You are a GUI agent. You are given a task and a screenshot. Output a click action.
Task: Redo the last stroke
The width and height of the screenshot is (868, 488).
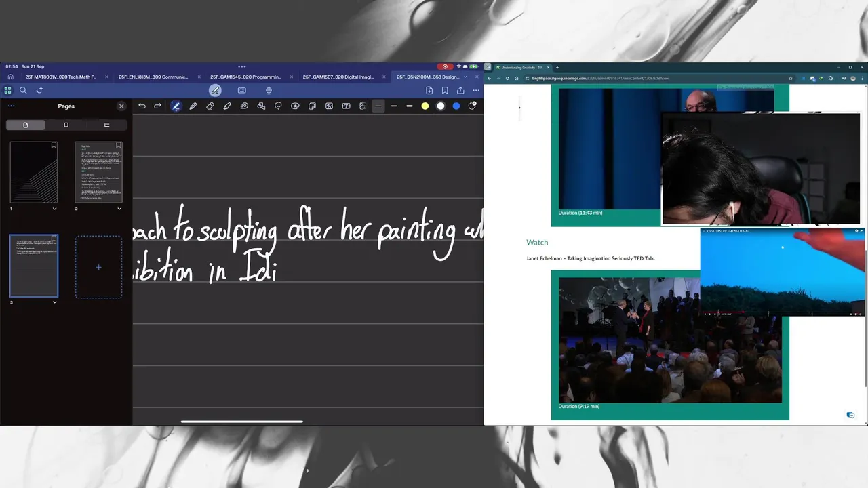click(157, 106)
